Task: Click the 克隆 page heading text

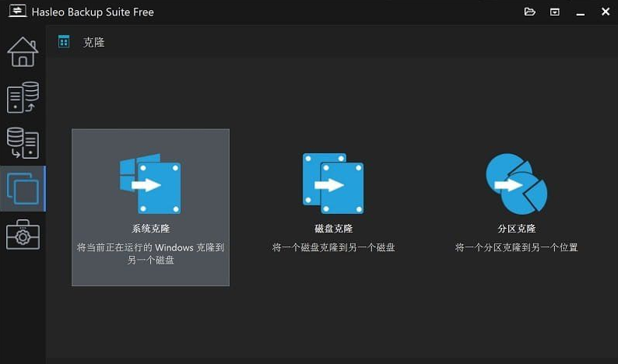Action: click(x=93, y=42)
